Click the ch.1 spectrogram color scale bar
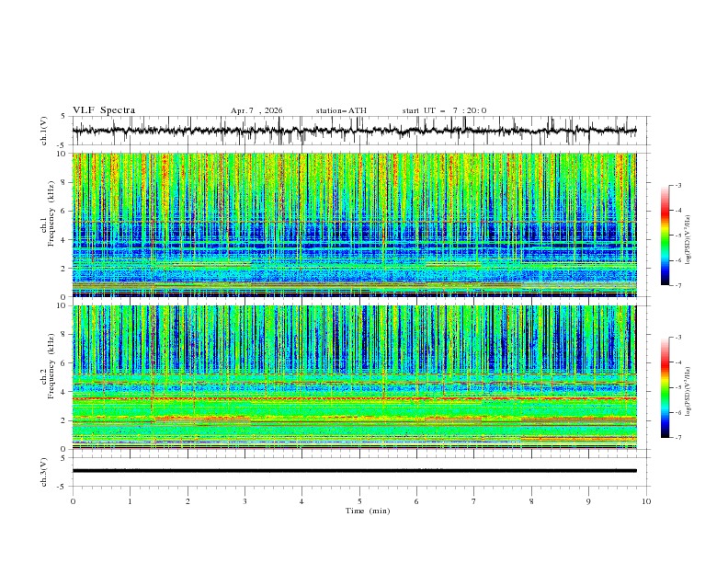 pos(665,236)
